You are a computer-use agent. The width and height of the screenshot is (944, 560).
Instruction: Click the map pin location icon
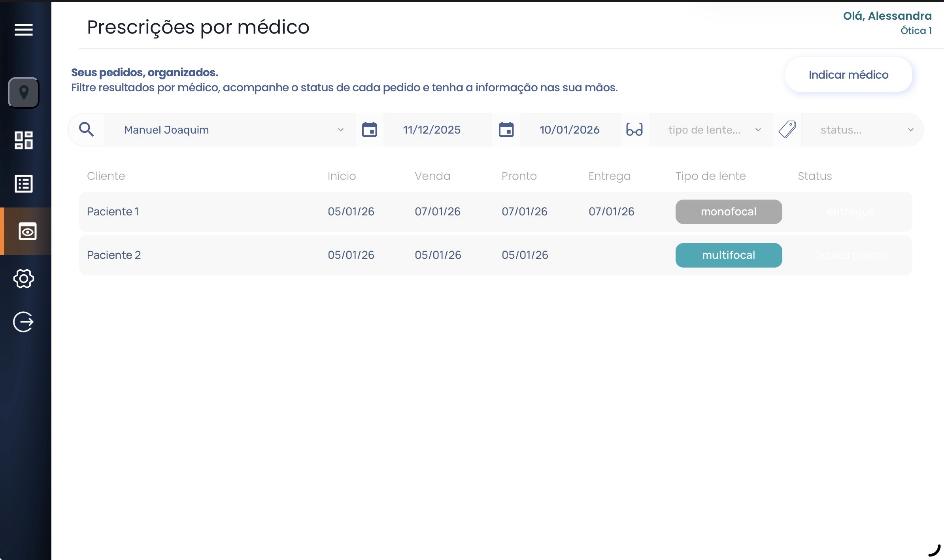click(x=24, y=92)
